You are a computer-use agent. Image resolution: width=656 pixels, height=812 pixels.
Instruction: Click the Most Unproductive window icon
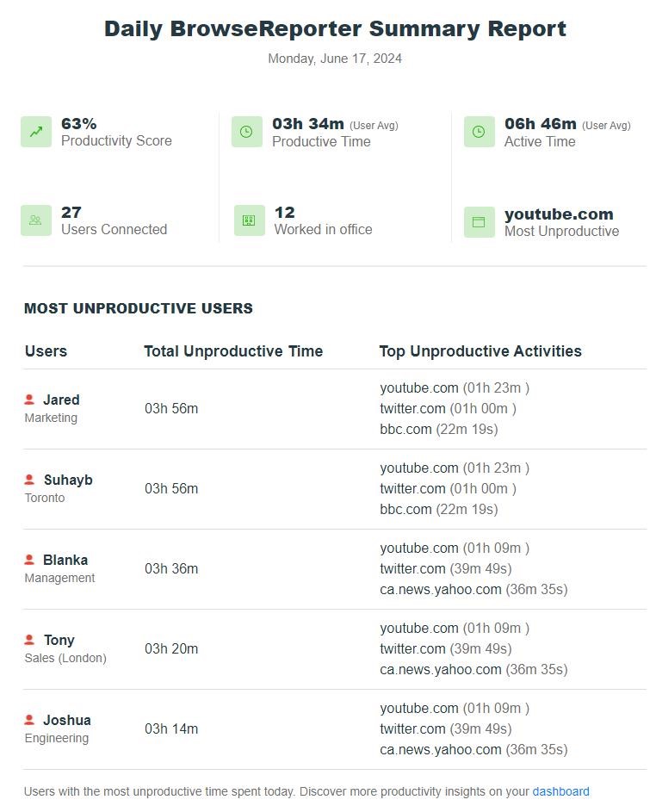click(x=479, y=222)
